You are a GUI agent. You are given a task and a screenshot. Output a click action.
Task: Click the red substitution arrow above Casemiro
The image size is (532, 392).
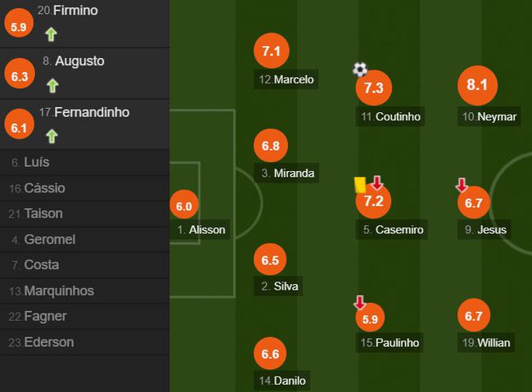(376, 182)
